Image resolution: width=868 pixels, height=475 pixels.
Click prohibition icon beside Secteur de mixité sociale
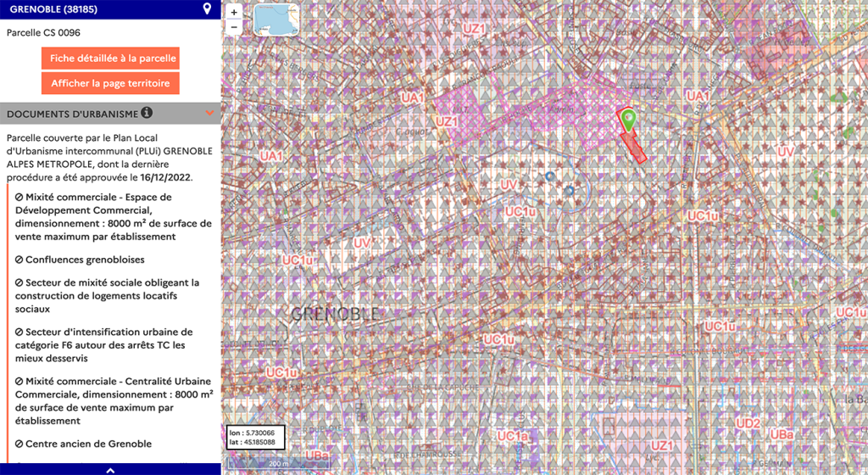pos(19,282)
